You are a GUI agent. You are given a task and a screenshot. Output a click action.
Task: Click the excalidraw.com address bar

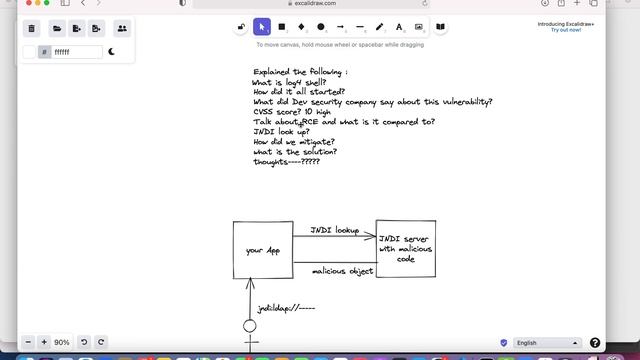[311, 3]
